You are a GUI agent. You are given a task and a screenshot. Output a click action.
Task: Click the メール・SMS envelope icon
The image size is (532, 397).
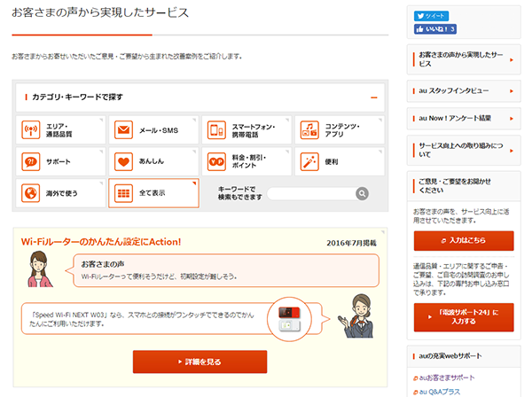point(123,130)
